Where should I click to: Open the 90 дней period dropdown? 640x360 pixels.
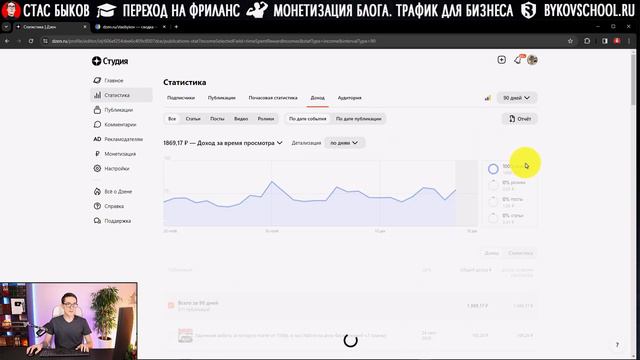[516, 98]
